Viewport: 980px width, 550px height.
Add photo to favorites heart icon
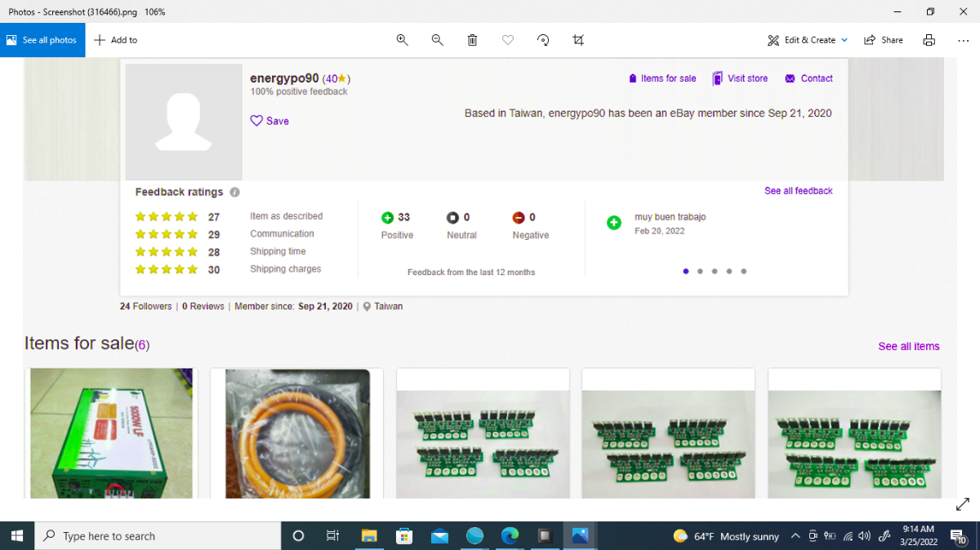[508, 40]
